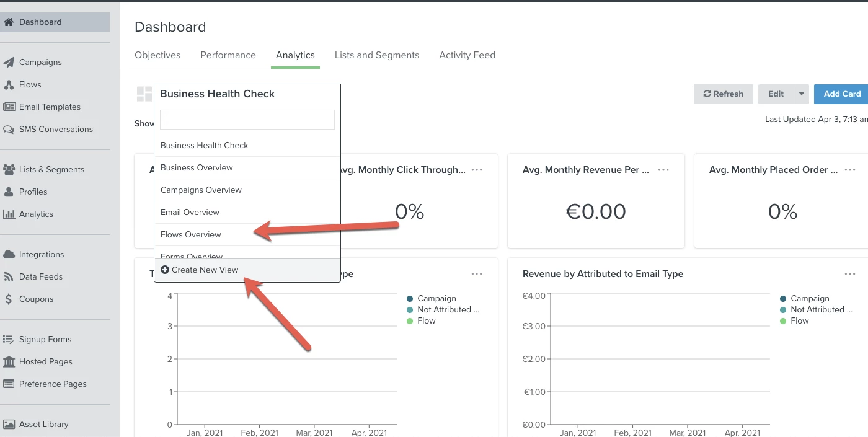Click the Dashboard home icon in sidebar
868x437 pixels.
point(9,22)
